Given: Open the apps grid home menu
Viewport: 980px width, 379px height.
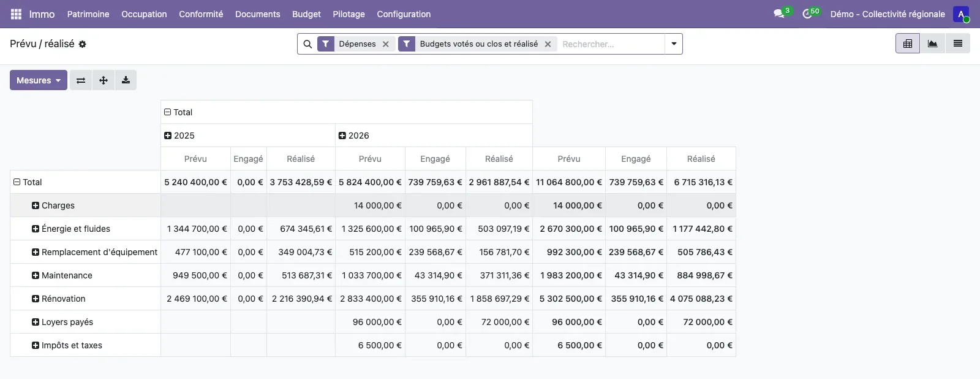Looking at the screenshot, I should click(17, 14).
